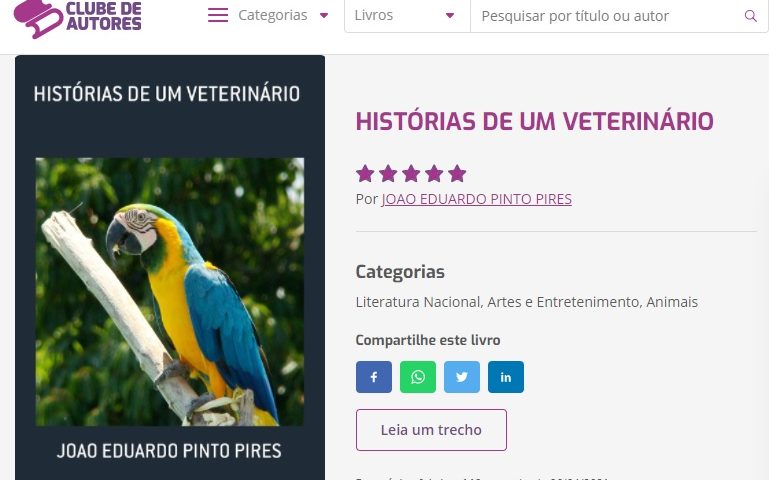The height and width of the screenshot is (480, 769).
Task: Click the first rating star
Action: pyautogui.click(x=365, y=174)
